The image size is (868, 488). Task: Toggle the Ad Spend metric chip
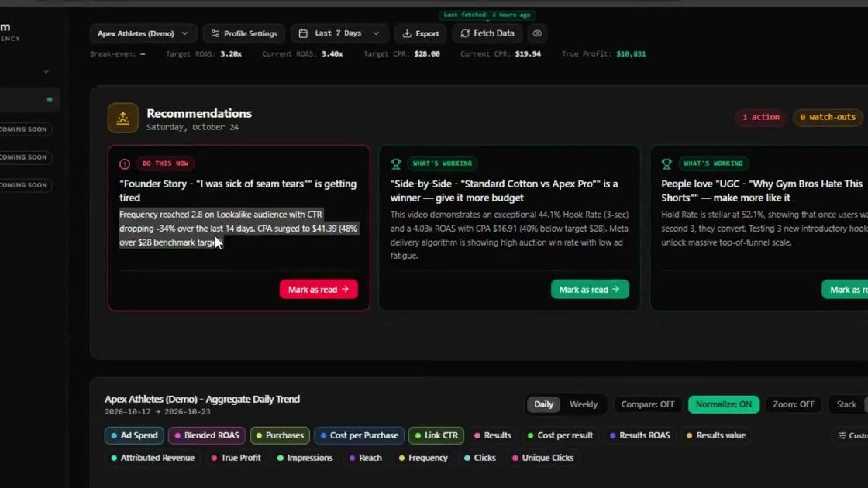(x=134, y=435)
